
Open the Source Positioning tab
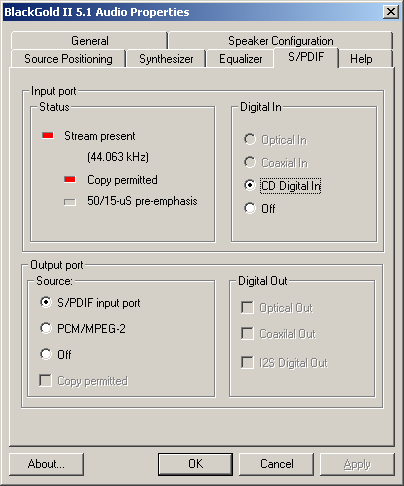[68, 59]
